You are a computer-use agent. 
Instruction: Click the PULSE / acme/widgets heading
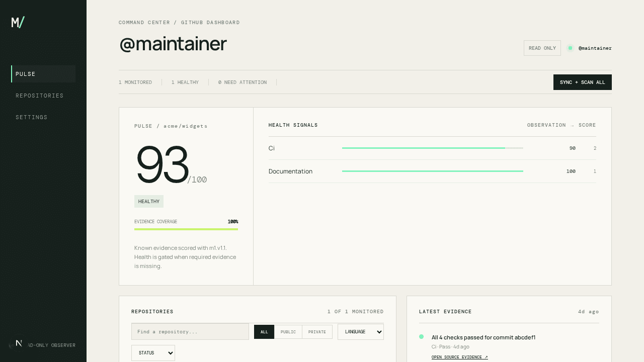coord(171,126)
